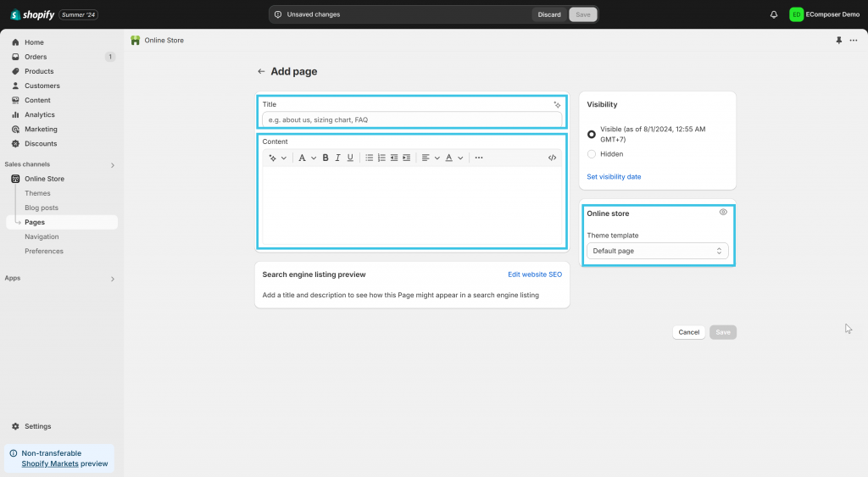
Task: Open Products in the sidebar
Action: 39,71
